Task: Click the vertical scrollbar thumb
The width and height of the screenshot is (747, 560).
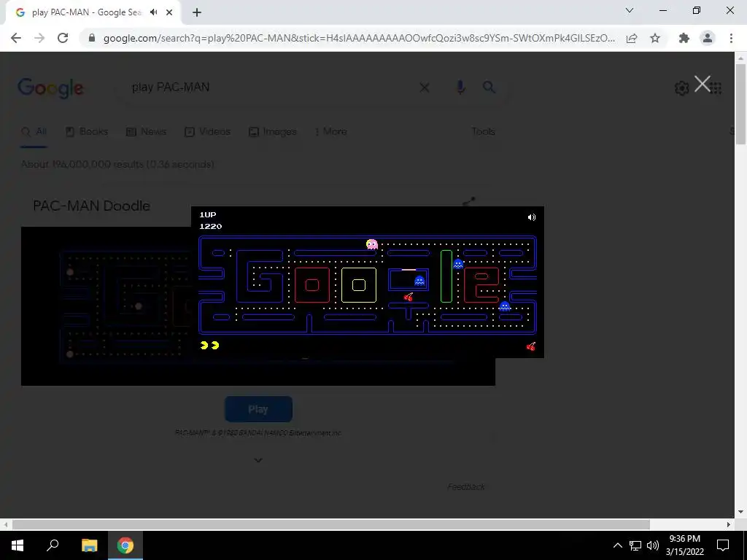Action: (x=740, y=104)
